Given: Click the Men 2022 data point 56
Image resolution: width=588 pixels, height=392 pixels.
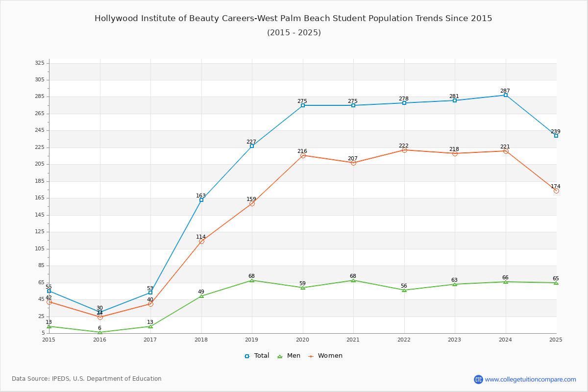Looking at the screenshot, I should point(404,290).
